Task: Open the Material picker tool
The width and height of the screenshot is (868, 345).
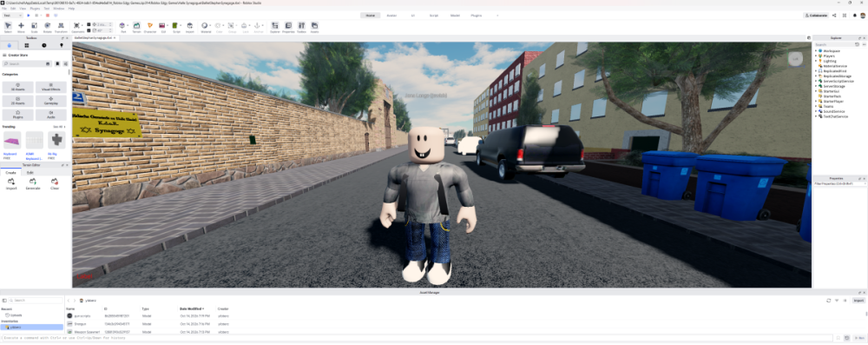Action: [x=206, y=28]
